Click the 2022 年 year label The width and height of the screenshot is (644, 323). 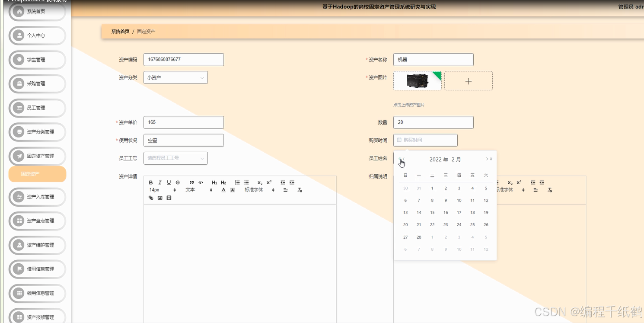[x=439, y=160]
